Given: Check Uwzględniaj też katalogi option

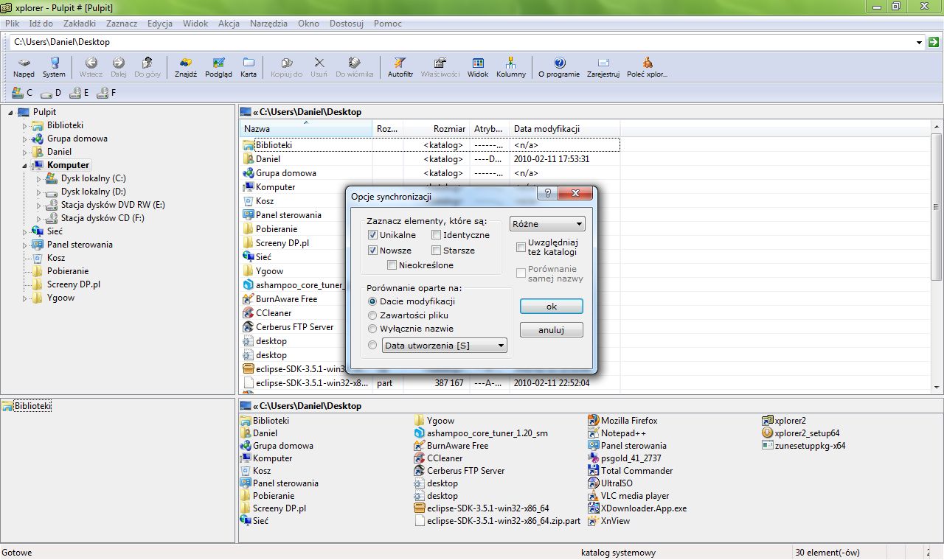Looking at the screenshot, I should coord(521,247).
